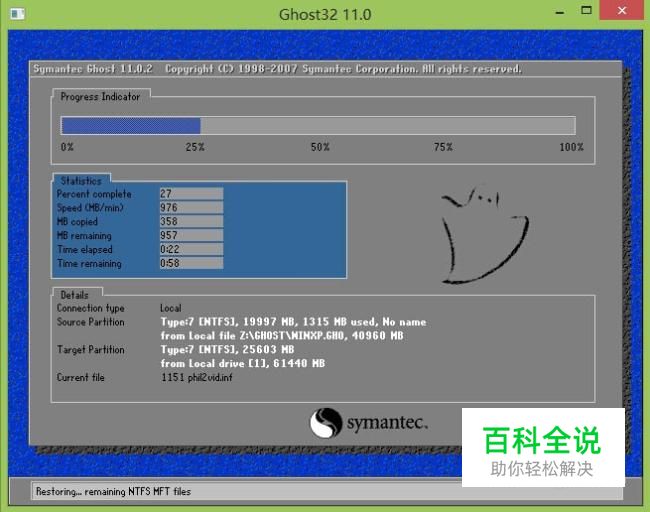
Task: Click the 25% progress marker label
Action: pos(195,147)
